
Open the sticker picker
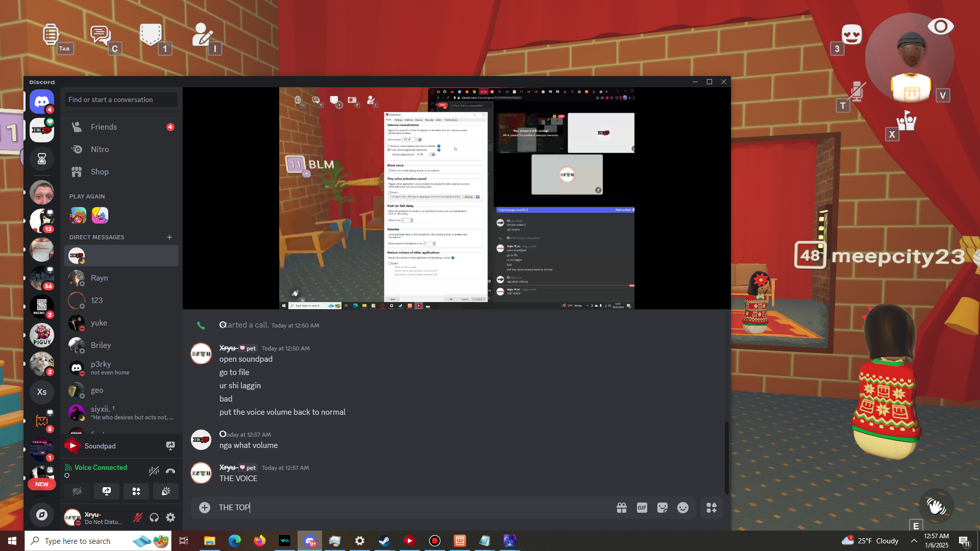pos(662,508)
